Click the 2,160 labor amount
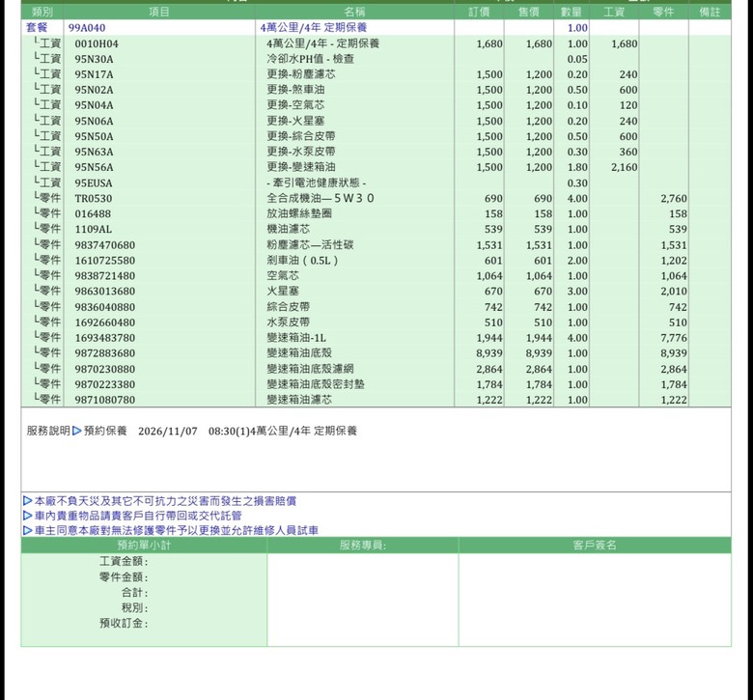 (625, 167)
